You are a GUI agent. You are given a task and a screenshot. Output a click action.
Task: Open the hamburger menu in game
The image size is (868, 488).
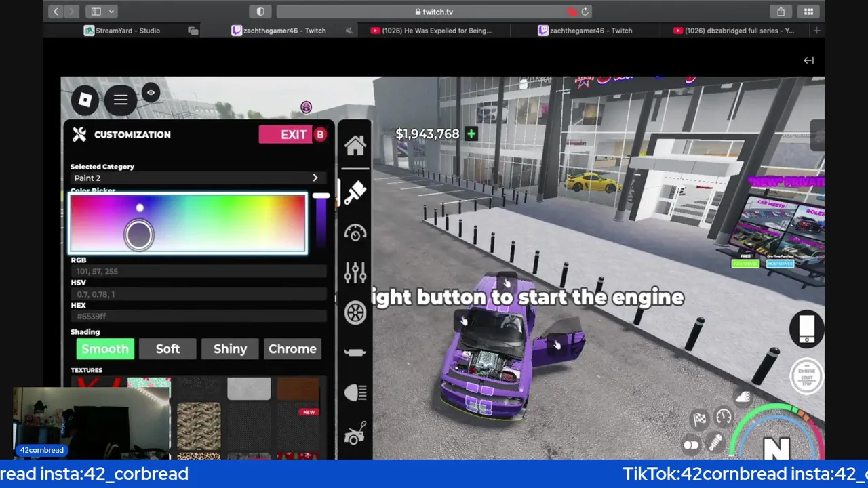pos(121,100)
